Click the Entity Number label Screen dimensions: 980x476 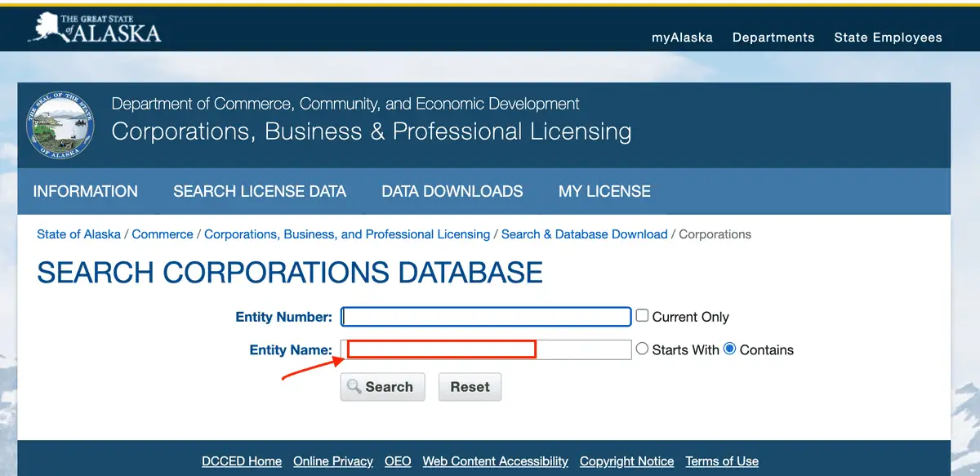284,317
